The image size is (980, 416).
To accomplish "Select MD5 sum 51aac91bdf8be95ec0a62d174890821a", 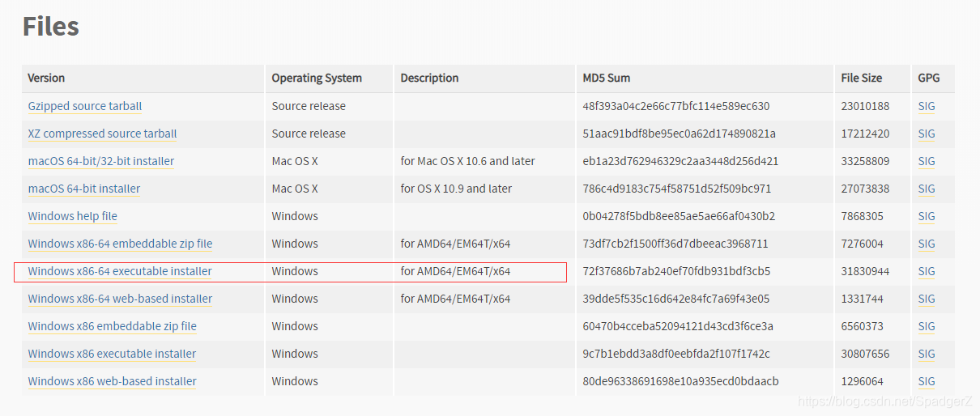I will pos(680,134).
